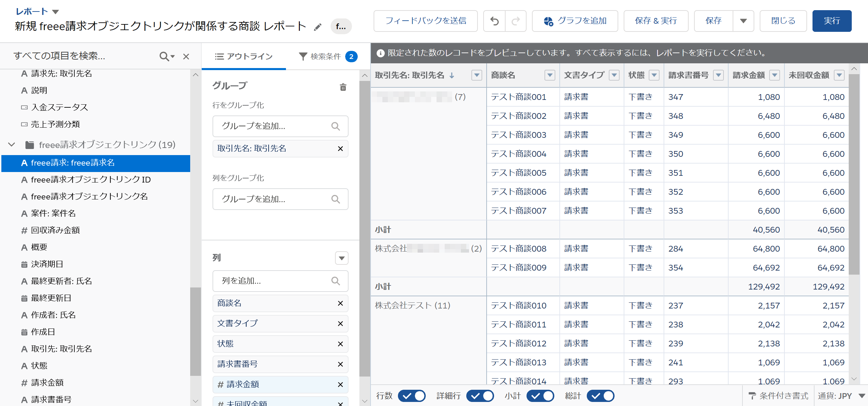Open 未回収金額 column header menu
868x406 pixels.
(x=839, y=75)
